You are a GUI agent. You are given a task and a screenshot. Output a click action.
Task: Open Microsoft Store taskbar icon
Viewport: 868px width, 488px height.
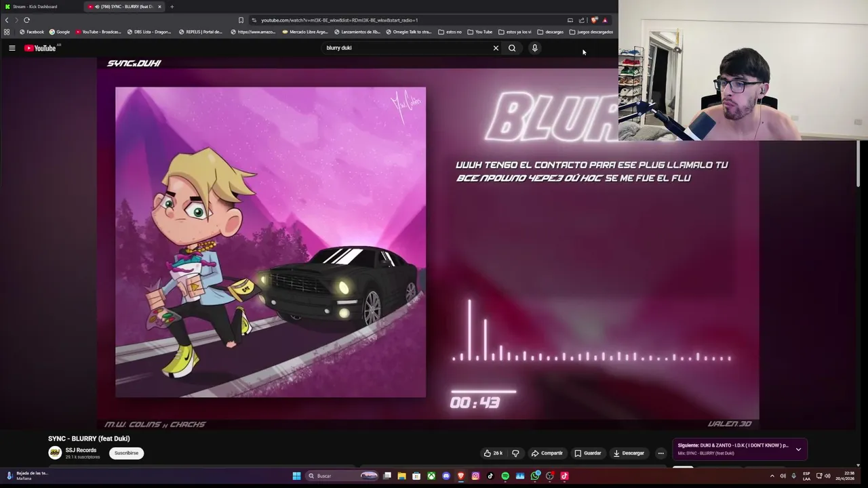point(416,476)
